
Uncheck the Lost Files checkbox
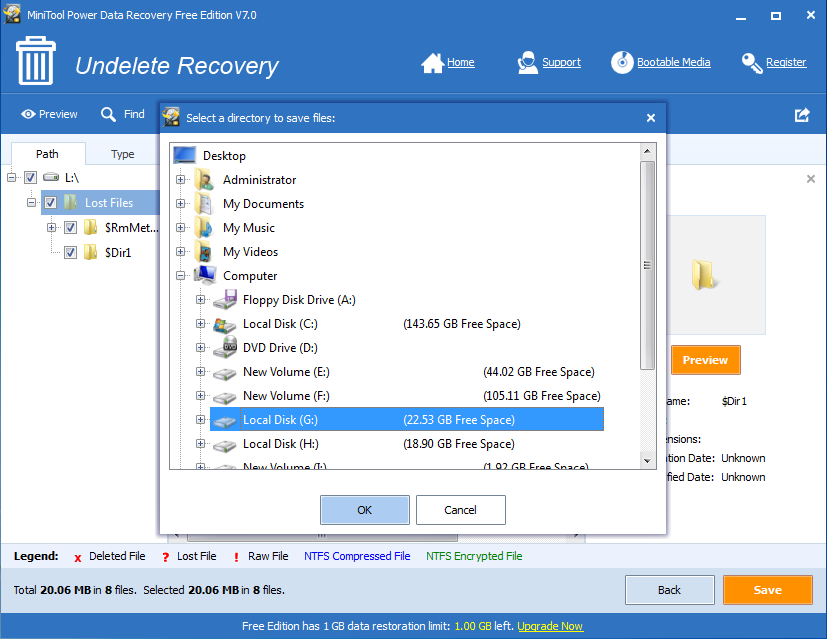pyautogui.click(x=51, y=202)
